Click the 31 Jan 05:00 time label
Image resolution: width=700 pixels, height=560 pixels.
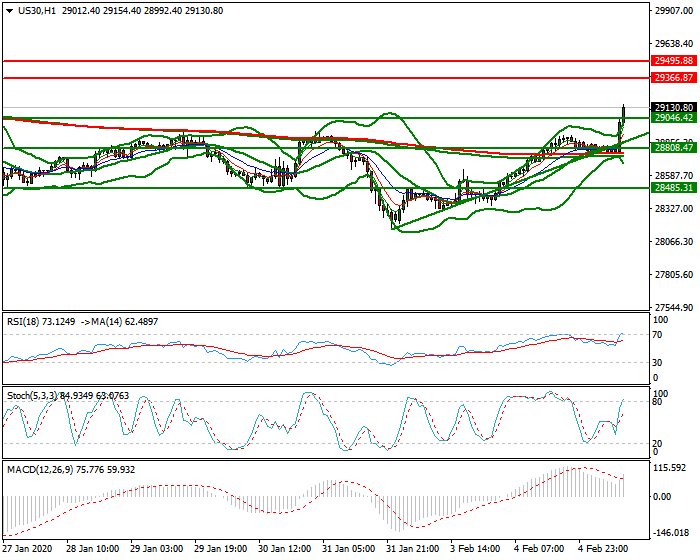tap(349, 548)
